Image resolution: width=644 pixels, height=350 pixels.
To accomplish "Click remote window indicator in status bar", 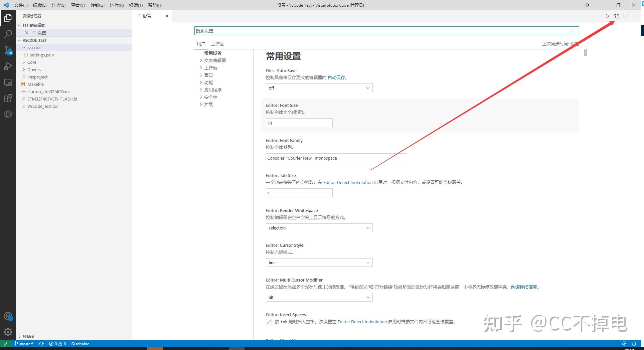I will [5, 344].
